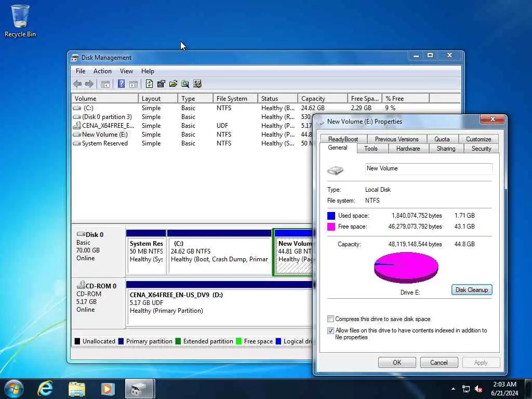The height and width of the screenshot is (399, 532).
Task: Toggle Compress this drive to save disk space
Action: 330,319
